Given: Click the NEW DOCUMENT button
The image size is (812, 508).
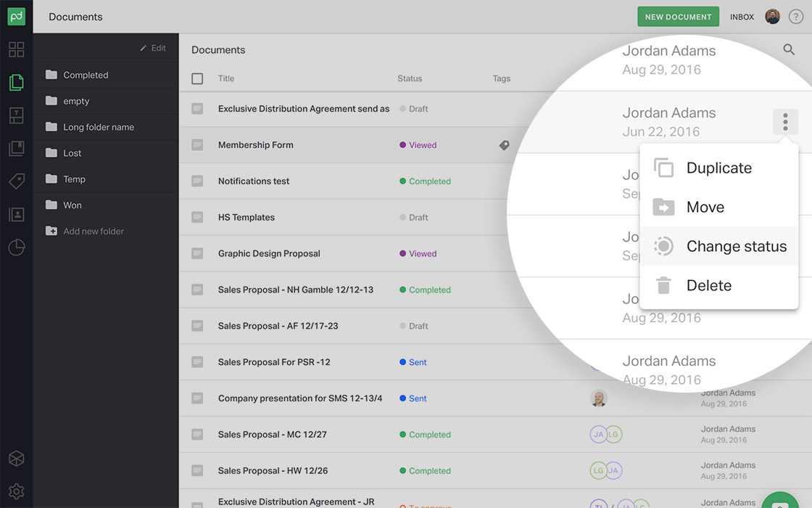Looking at the screenshot, I should (678, 17).
